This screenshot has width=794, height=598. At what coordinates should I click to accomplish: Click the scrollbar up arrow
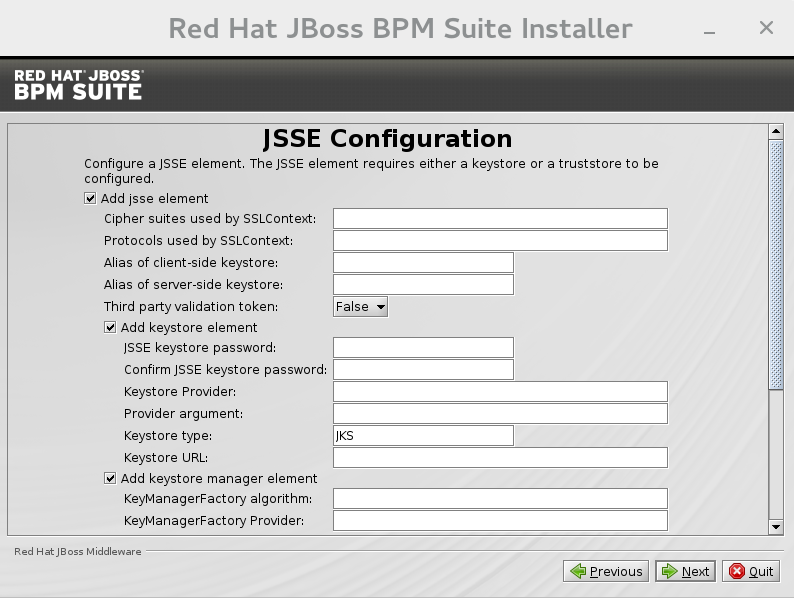[x=776, y=132]
